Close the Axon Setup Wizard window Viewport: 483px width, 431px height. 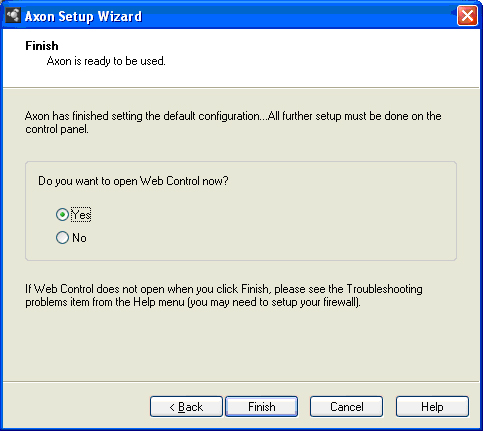point(467,16)
